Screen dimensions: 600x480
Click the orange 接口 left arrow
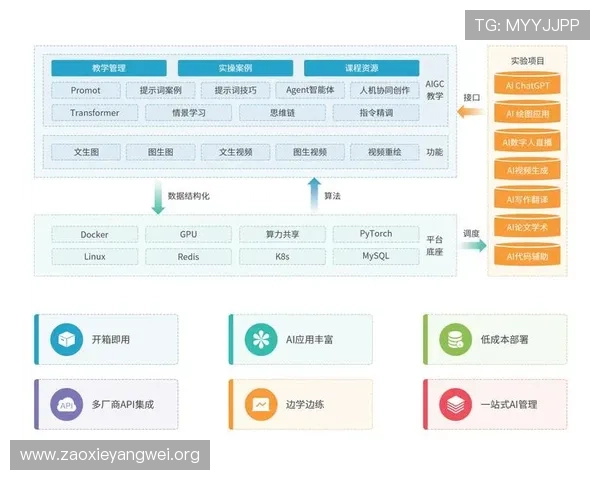pos(470,112)
